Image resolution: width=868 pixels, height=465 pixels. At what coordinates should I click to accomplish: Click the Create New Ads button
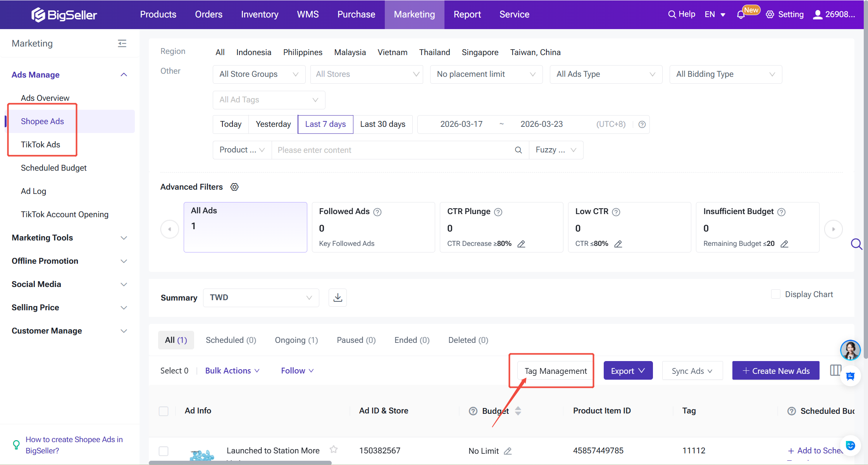[x=775, y=370]
